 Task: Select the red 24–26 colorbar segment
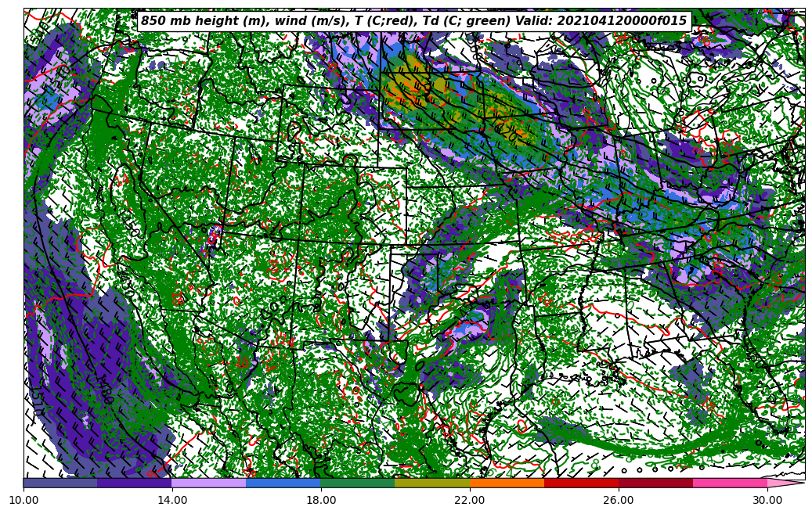(582, 483)
